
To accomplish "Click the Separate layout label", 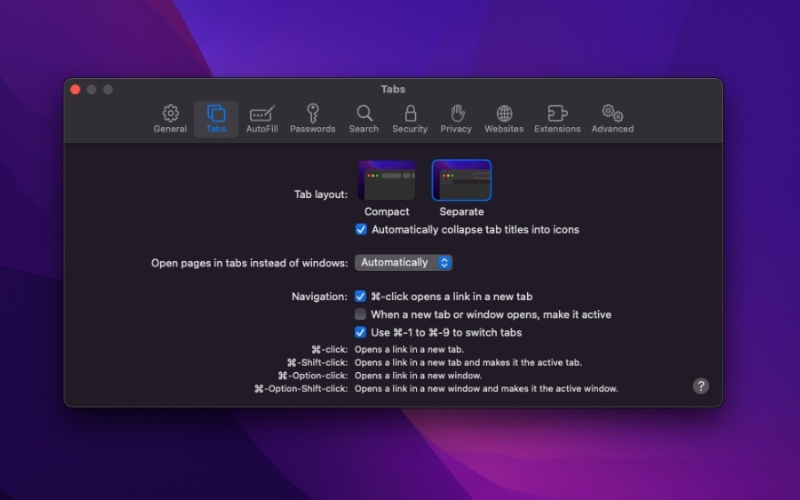I will (x=461, y=212).
